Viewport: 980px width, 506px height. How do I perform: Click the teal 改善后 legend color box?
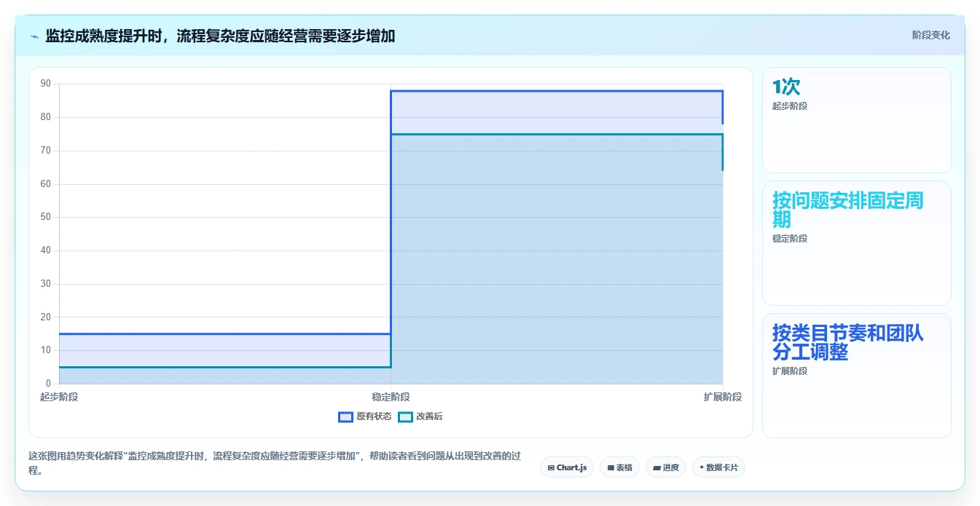(x=405, y=416)
